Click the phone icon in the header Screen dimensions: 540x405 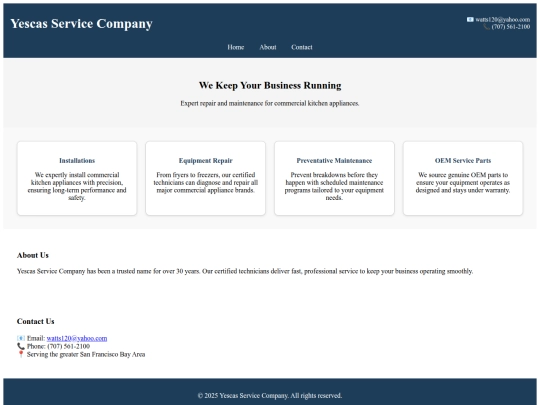click(487, 27)
